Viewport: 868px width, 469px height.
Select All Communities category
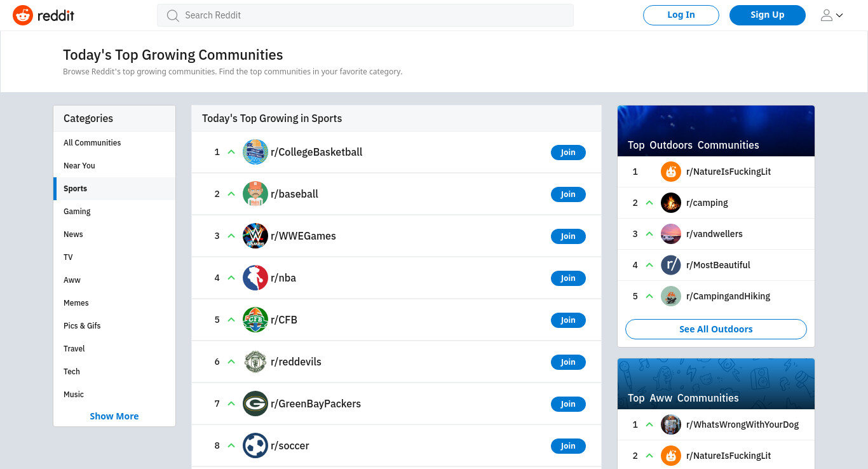point(114,143)
